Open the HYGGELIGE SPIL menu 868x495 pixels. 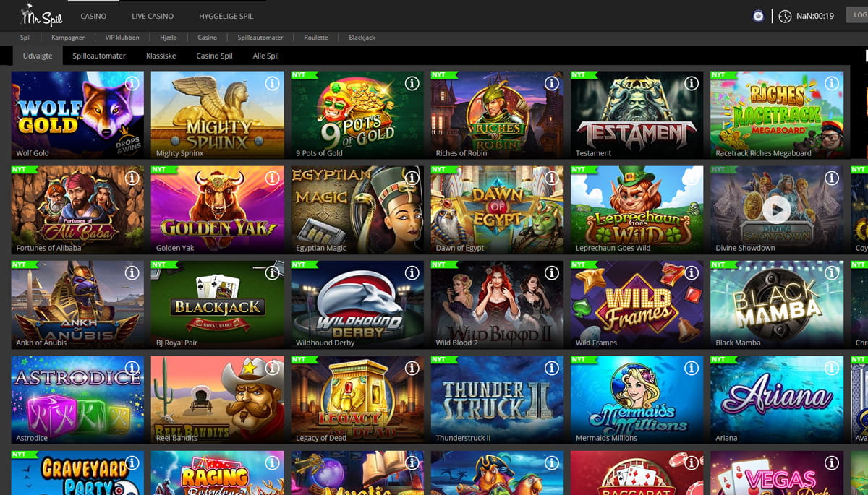tap(226, 16)
